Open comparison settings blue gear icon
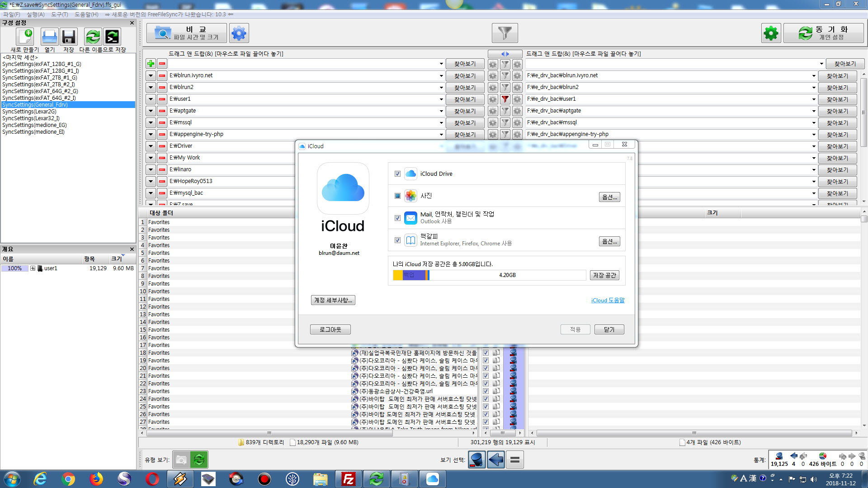The width and height of the screenshot is (868, 488). click(x=239, y=33)
